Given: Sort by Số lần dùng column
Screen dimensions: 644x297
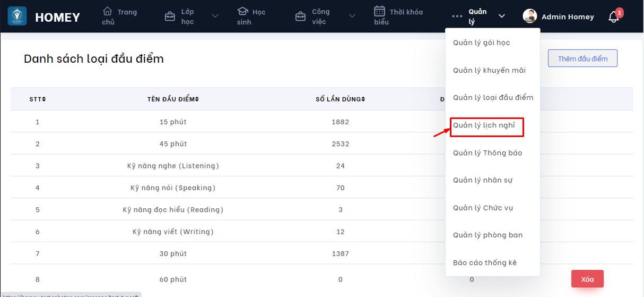Looking at the screenshot, I should pos(363,99).
